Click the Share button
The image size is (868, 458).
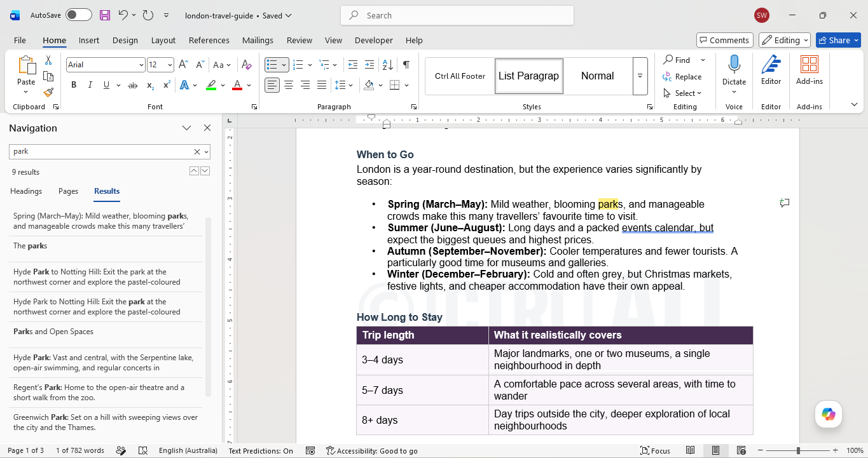click(838, 40)
